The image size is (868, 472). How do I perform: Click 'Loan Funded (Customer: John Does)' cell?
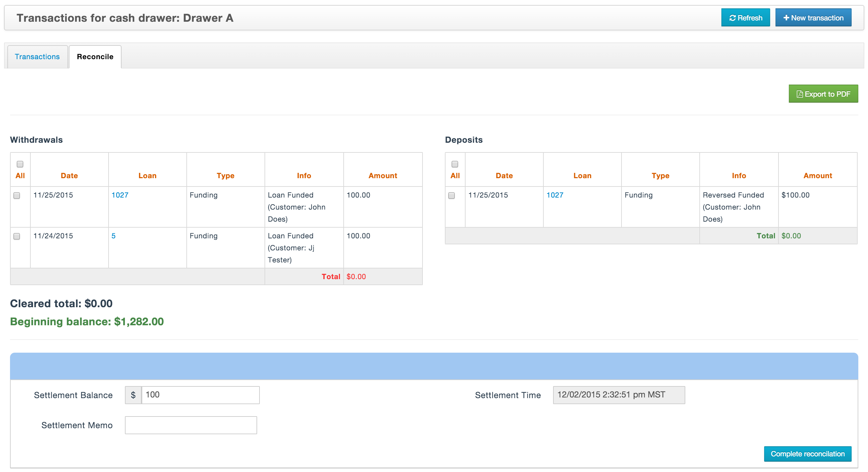pyautogui.click(x=304, y=207)
